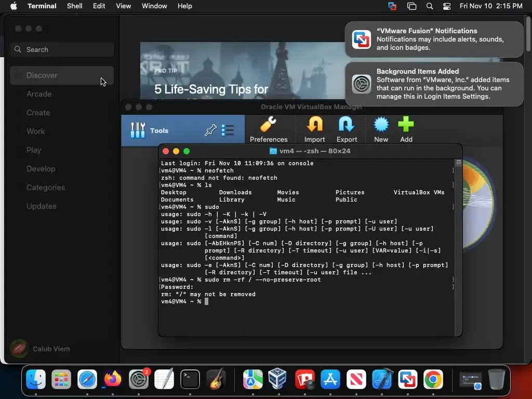Select Create in App Store sidebar
The height and width of the screenshot is (399, 532).
tap(62, 113)
